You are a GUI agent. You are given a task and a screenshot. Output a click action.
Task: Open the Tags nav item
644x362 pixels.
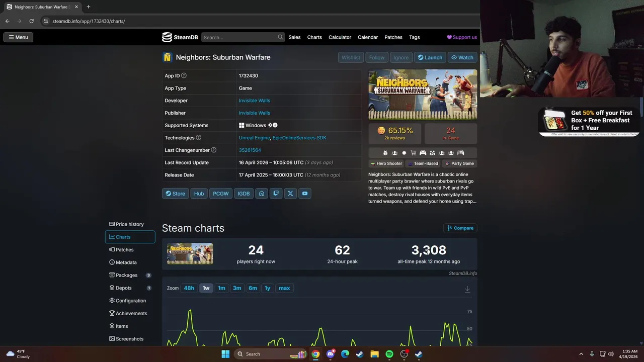click(x=415, y=37)
